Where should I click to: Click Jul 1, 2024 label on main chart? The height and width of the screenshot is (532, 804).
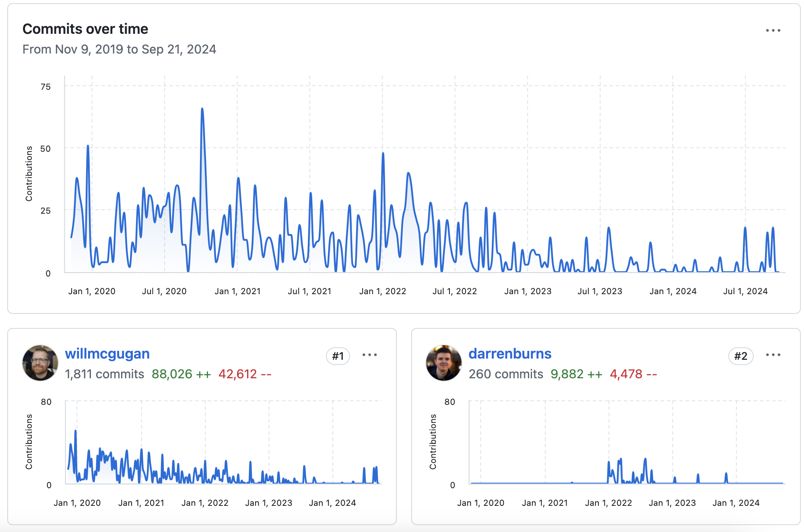tap(745, 291)
